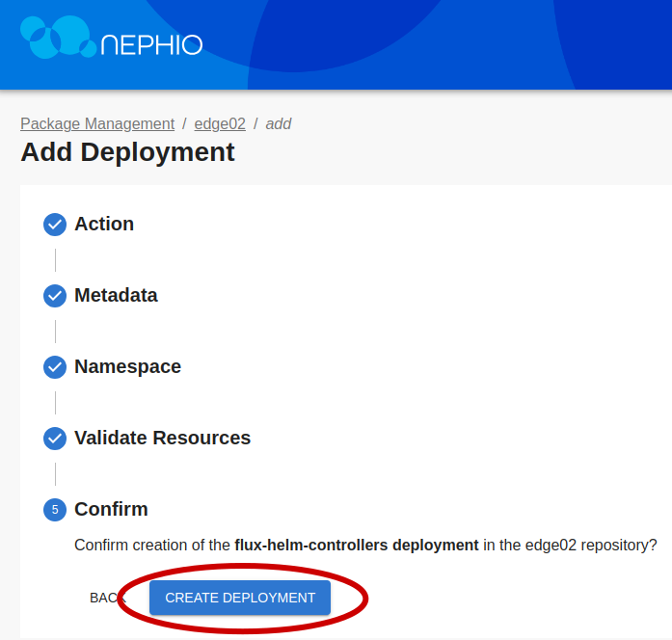Click the Action step checkmark icon

[x=55, y=225]
